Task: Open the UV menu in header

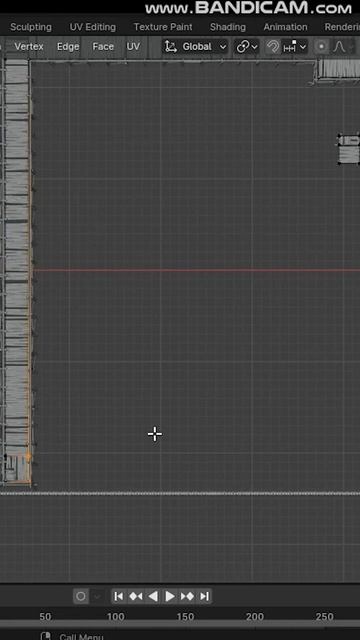Action: point(133,47)
